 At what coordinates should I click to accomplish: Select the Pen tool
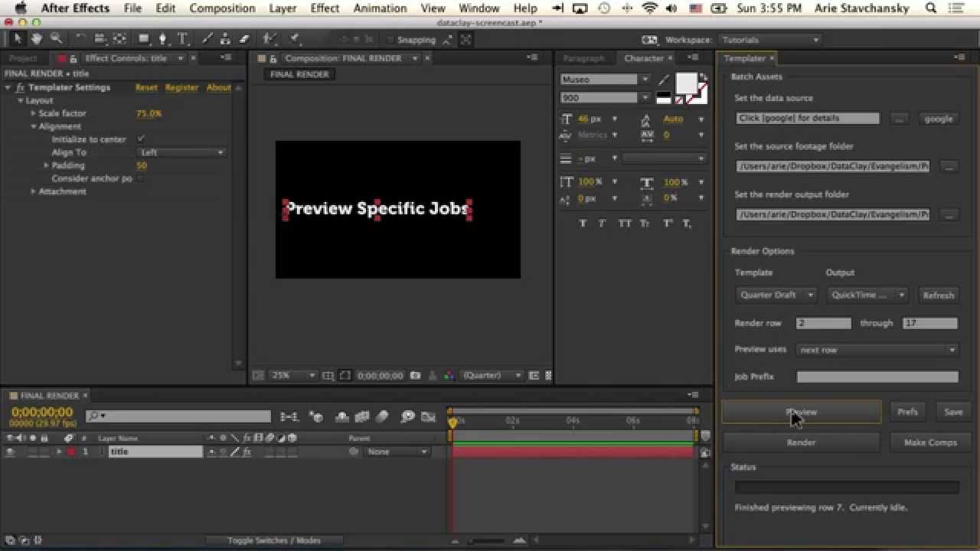[164, 39]
